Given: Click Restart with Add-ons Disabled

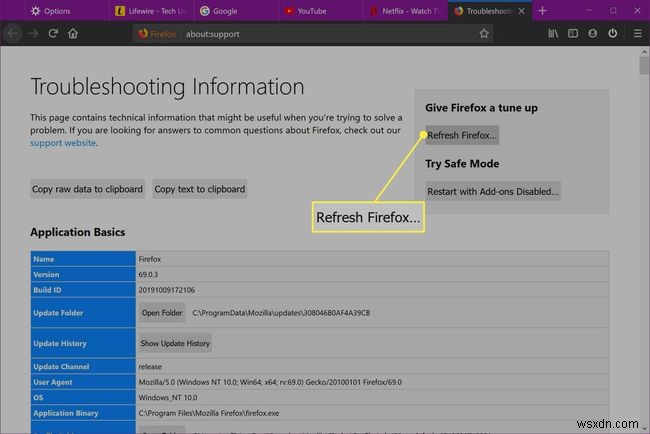Looking at the screenshot, I should pos(493,192).
